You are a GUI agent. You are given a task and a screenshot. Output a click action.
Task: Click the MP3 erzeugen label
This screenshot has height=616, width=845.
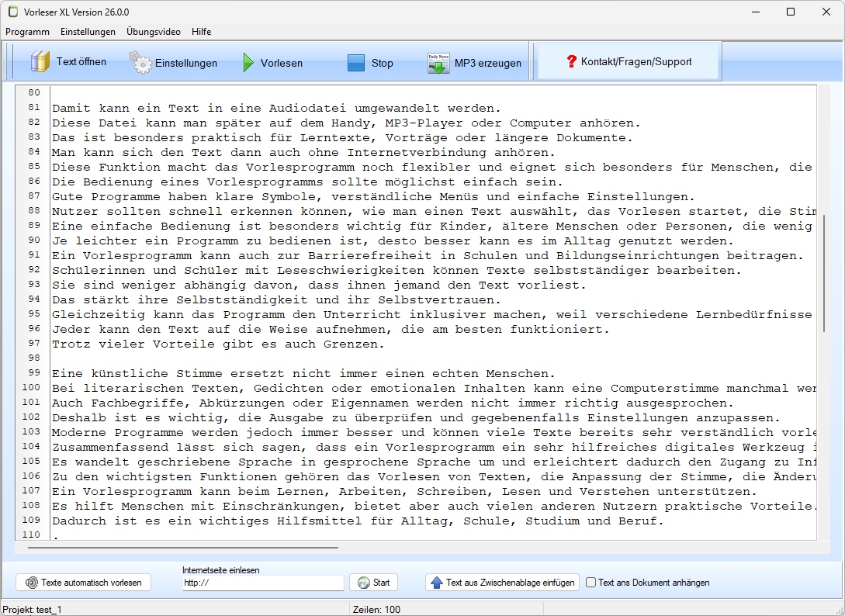pyautogui.click(x=488, y=63)
